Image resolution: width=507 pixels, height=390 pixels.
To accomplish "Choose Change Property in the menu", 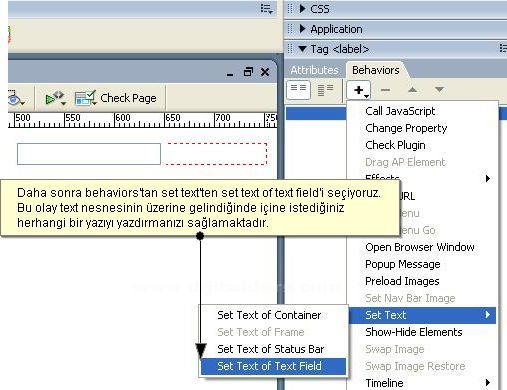I will tap(406, 128).
